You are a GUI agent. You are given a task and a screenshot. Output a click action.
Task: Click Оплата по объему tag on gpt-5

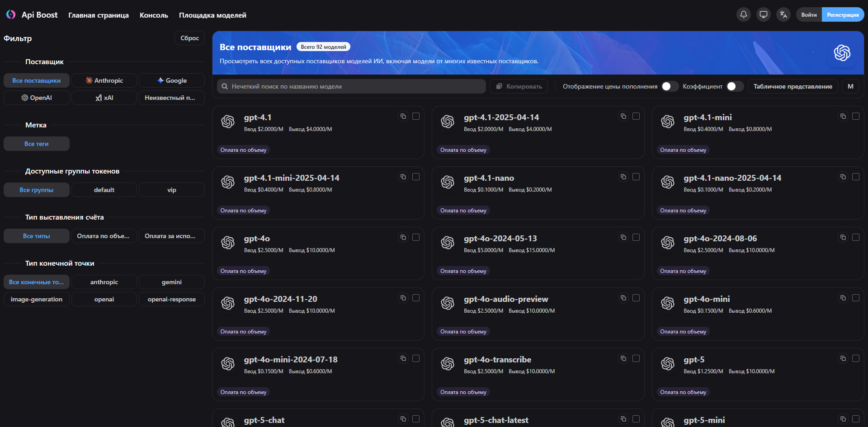click(x=683, y=392)
